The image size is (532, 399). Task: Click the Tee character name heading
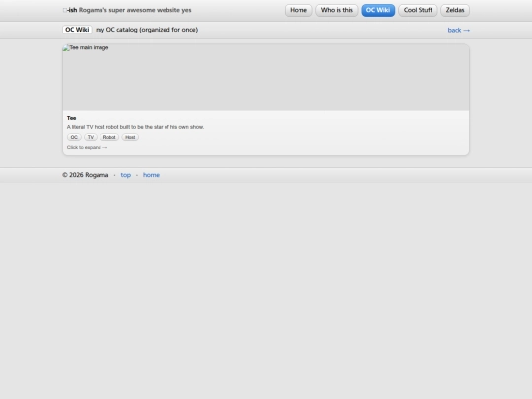tap(71, 118)
